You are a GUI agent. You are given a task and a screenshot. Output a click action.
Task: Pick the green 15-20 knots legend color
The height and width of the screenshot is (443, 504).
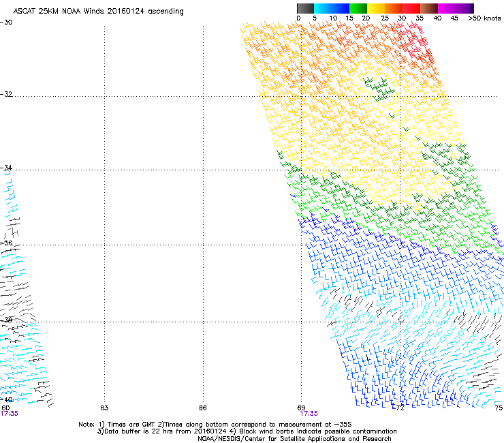pos(358,8)
